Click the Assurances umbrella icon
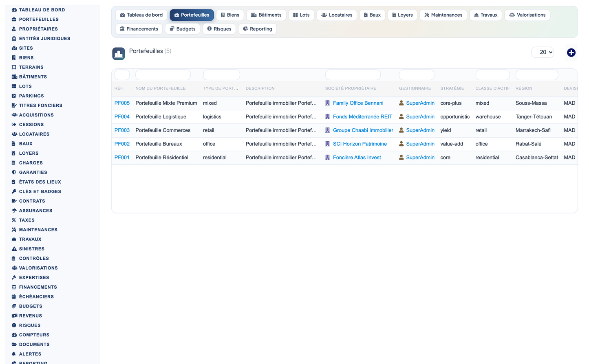This screenshot has width=589, height=364. click(x=14, y=211)
